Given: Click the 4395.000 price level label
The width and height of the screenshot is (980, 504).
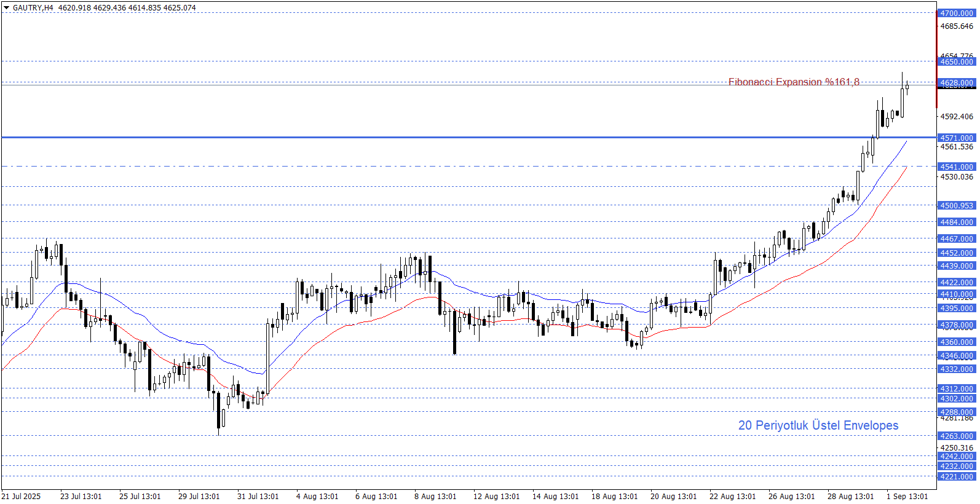Looking at the screenshot, I should pyautogui.click(x=957, y=309).
